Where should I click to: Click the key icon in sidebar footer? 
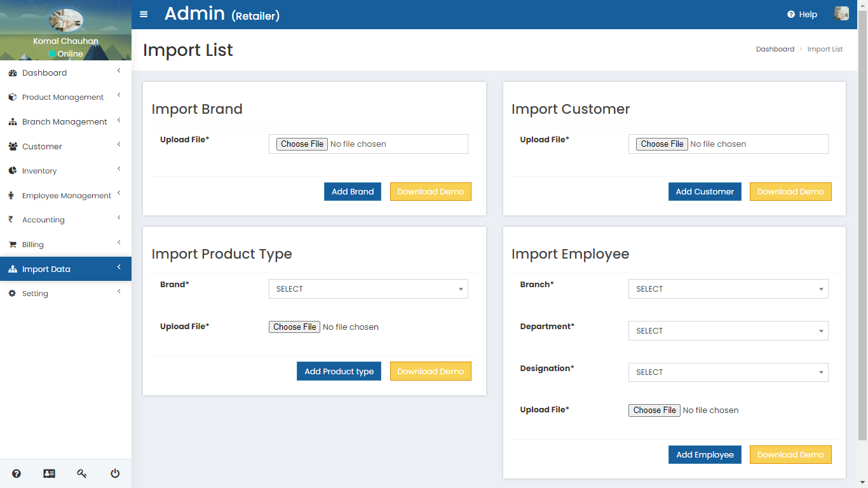82,473
